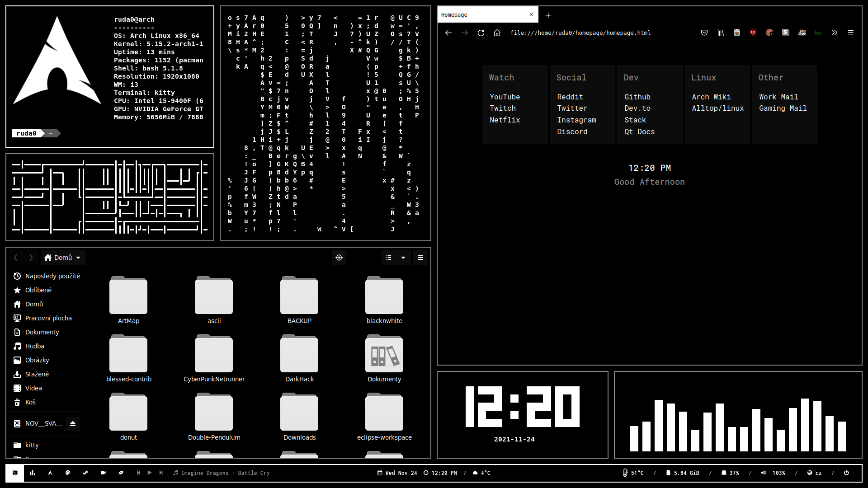Screen dimensions: 868x488
Task: Click the power icon in the status bar
Action: (x=846, y=473)
